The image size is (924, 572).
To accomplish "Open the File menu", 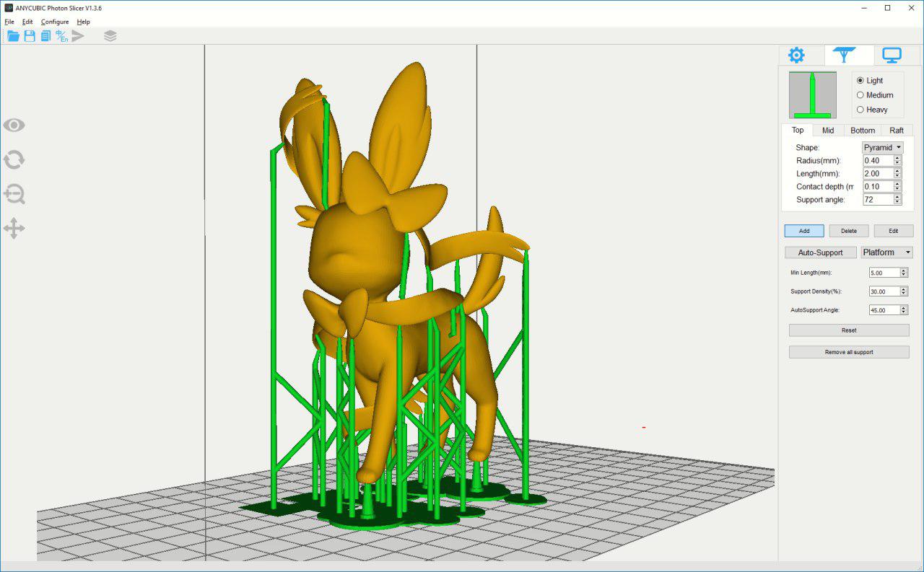I will point(9,22).
